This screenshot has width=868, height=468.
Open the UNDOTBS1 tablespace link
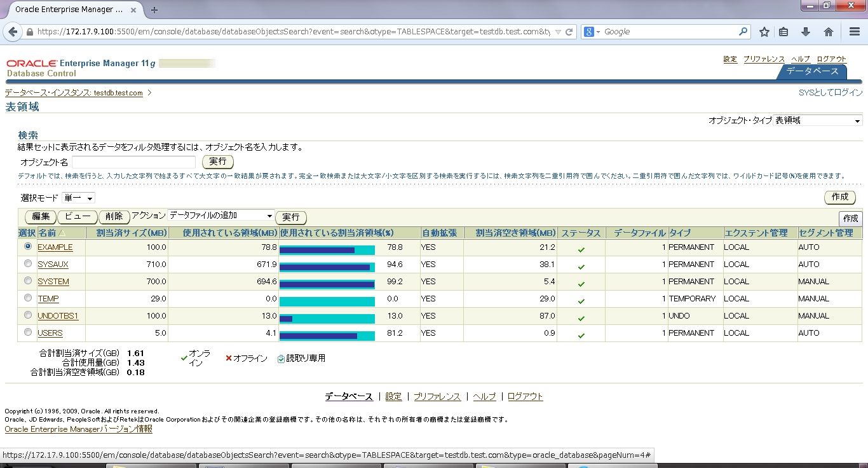pyautogui.click(x=58, y=315)
